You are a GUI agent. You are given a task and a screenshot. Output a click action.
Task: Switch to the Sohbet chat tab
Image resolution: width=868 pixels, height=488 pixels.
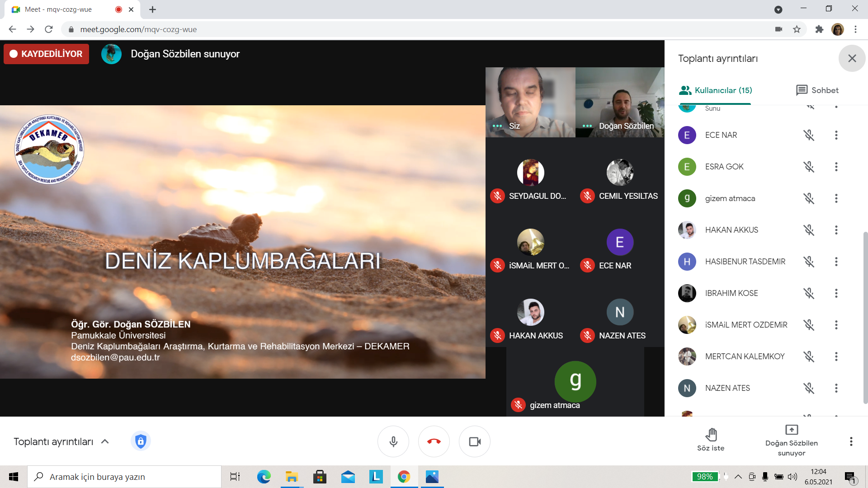(x=817, y=90)
